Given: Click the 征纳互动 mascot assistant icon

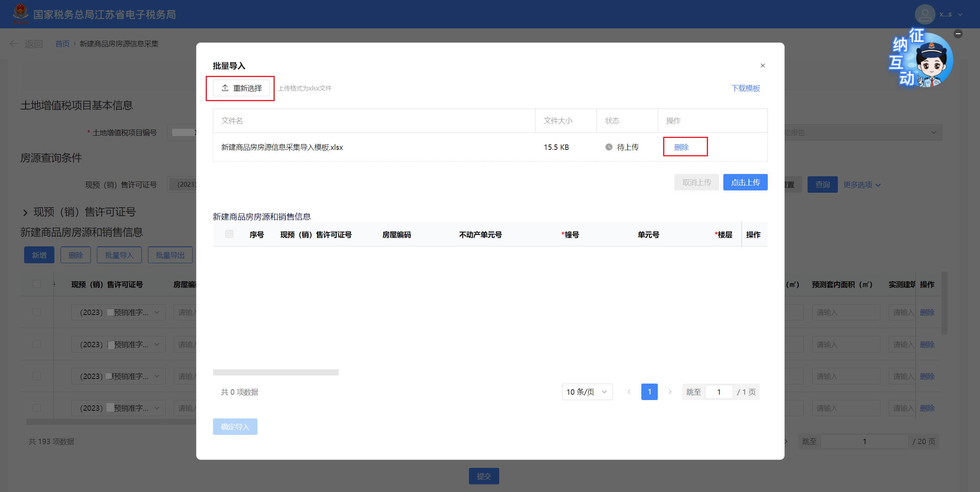Looking at the screenshot, I should (930, 62).
